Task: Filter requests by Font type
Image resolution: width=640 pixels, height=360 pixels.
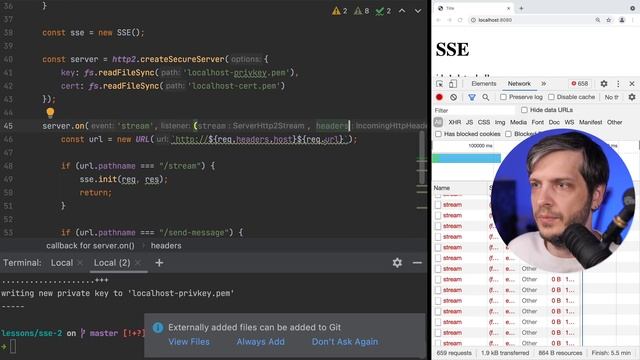Action: pos(538,122)
